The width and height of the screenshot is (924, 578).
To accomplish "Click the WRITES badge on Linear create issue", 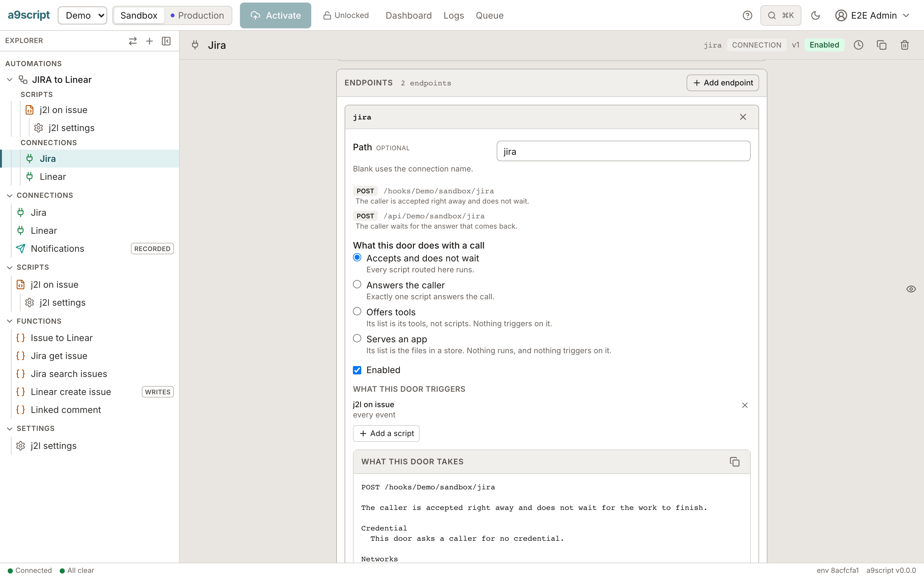I will 158,392.
